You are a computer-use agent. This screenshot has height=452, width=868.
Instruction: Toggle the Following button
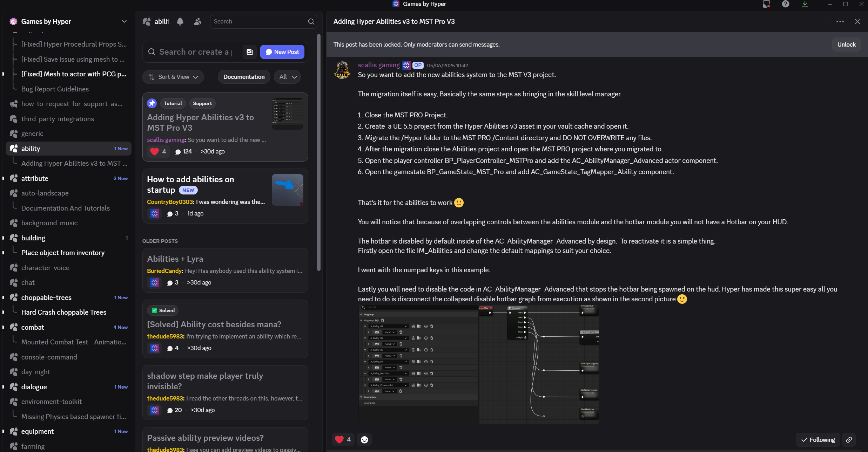pyautogui.click(x=818, y=439)
